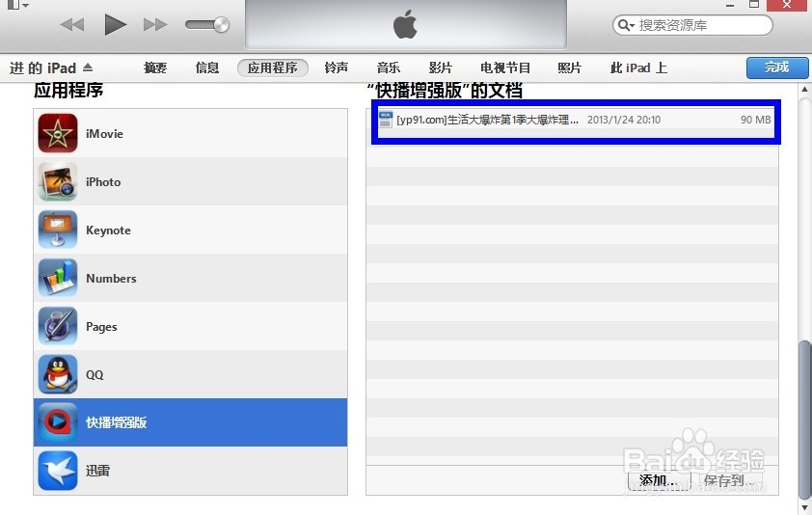Switch to the 摘要 tab

(155, 68)
